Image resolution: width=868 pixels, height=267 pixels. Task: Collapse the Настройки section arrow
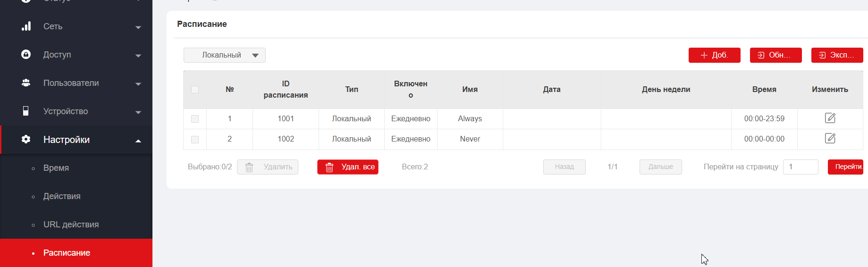138,141
